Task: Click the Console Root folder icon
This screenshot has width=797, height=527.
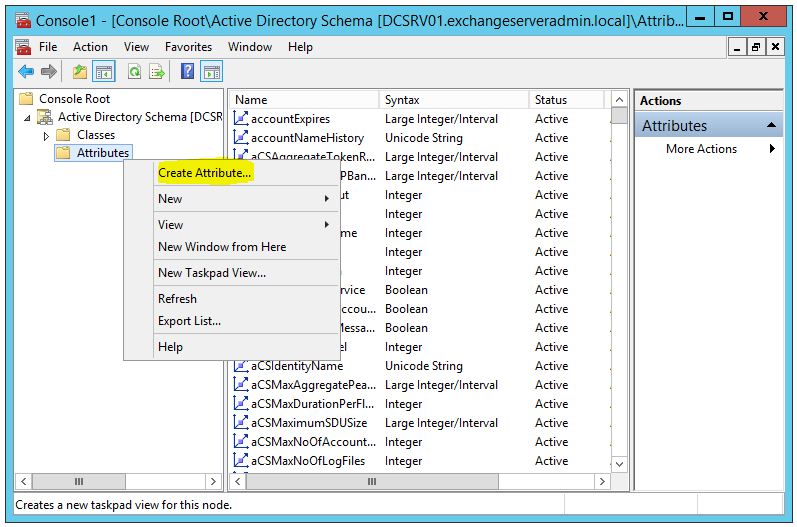Action: 26,99
